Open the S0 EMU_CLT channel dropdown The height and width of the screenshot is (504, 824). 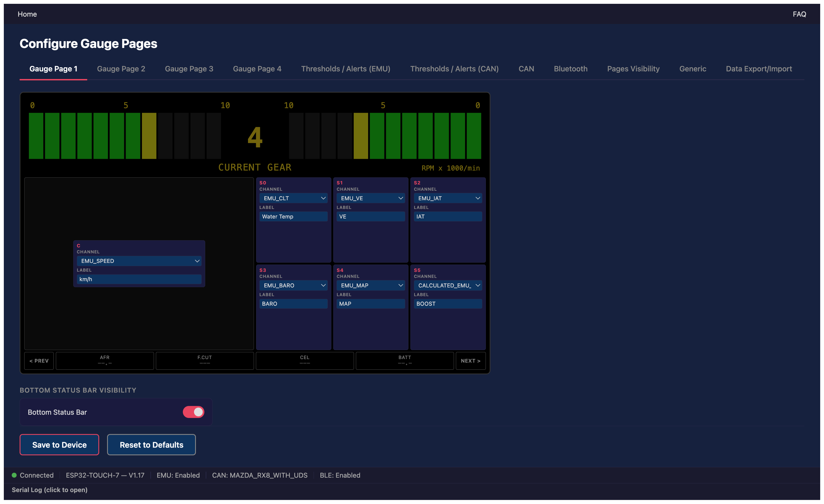coord(293,198)
